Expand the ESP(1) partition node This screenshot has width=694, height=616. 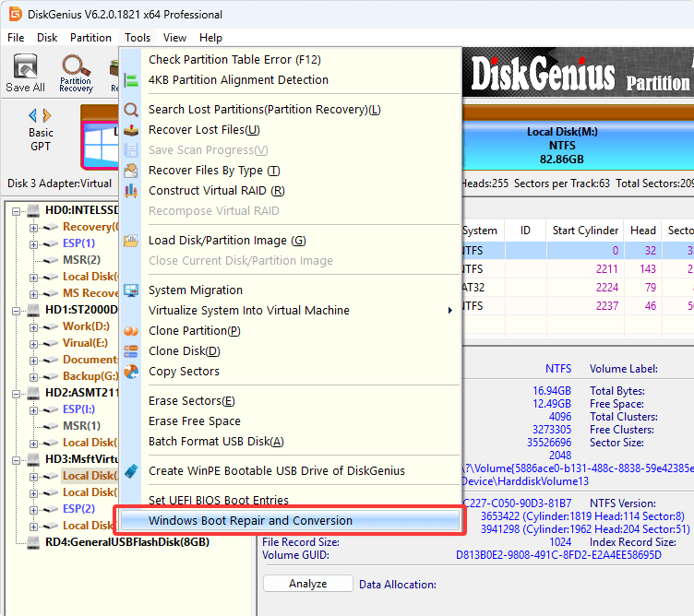pos(33,244)
